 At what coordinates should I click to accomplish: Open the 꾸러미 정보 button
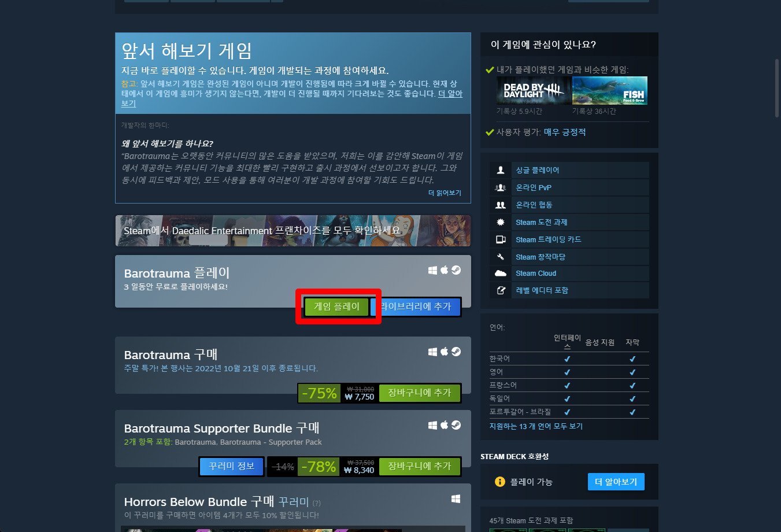231,466
